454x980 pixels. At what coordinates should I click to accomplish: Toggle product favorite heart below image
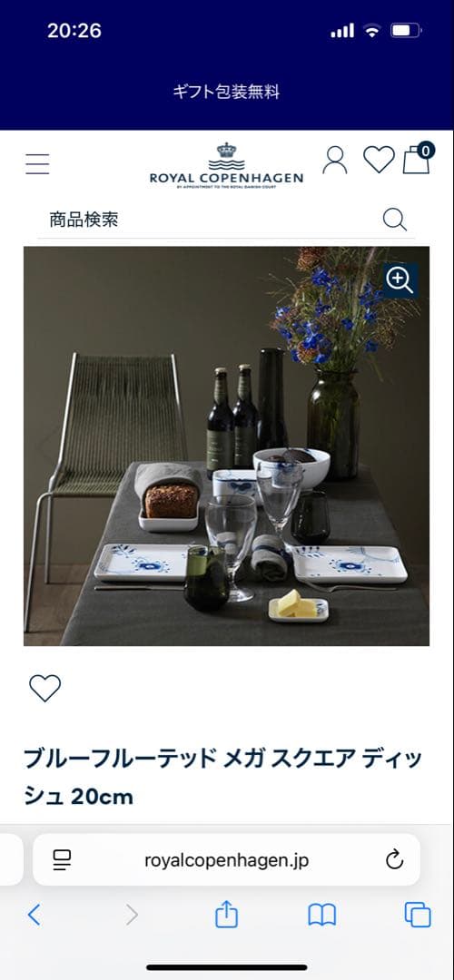point(45,688)
